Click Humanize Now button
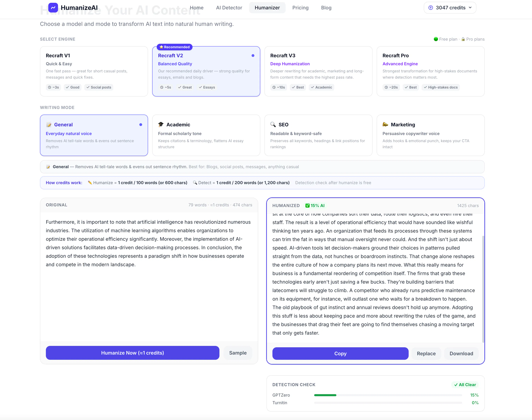This screenshot has width=532, height=420. pos(132,353)
